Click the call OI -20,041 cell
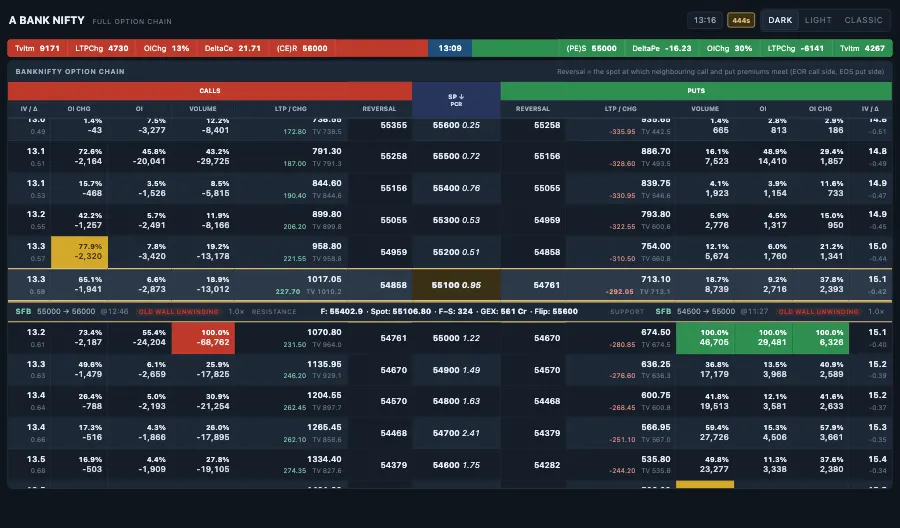 [x=139, y=157]
